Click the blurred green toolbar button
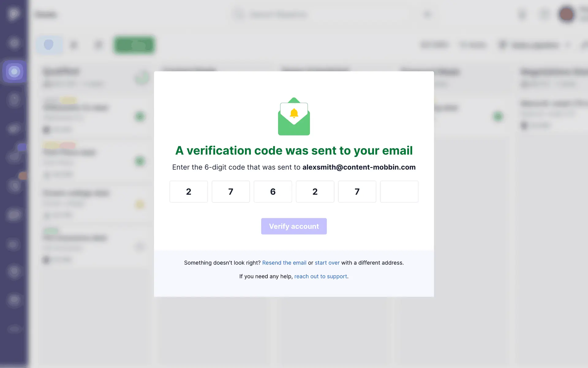 pyautogui.click(x=134, y=45)
